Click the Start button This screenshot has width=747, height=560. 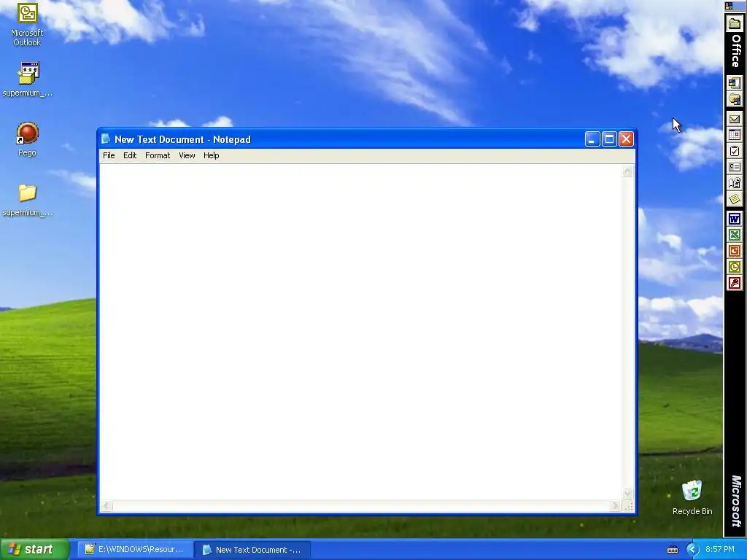click(34, 550)
